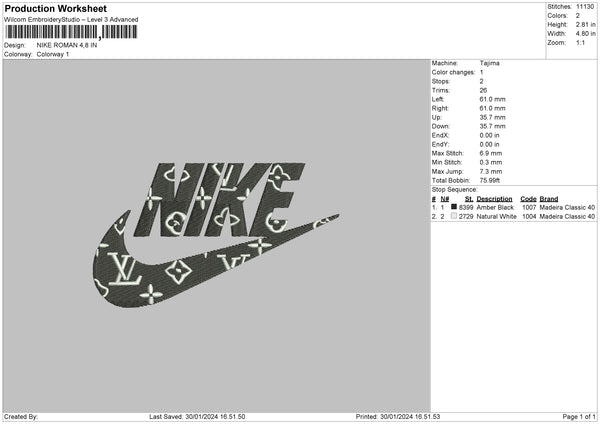The image size is (600, 424).
Task: Click stitch count '8399' in stop sequence
Action: (466, 207)
